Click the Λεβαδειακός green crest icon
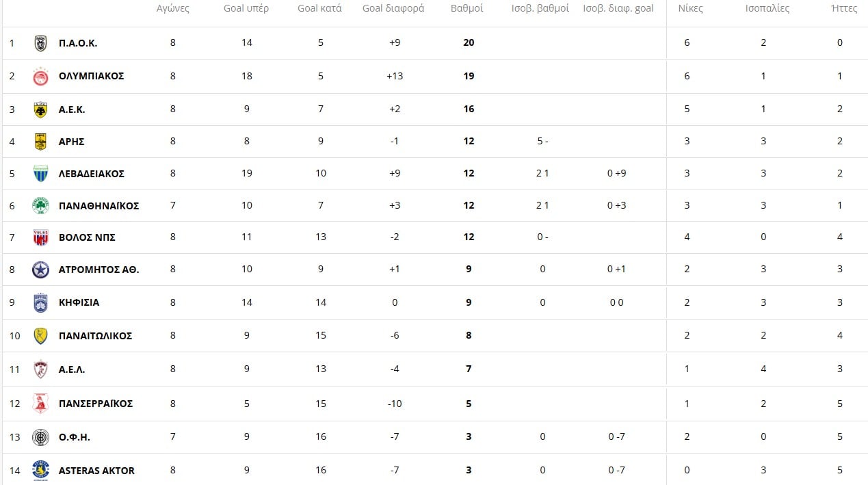Viewport: 868px width, 485px height. pos(40,174)
